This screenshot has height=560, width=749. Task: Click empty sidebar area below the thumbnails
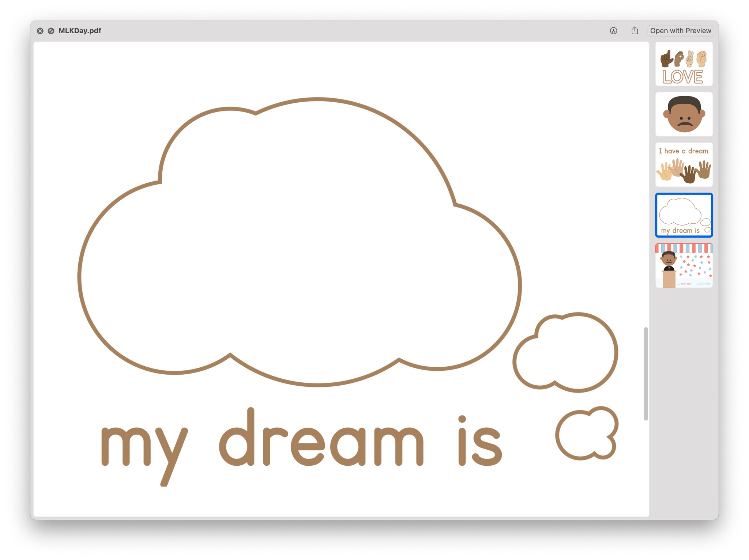pos(684,402)
